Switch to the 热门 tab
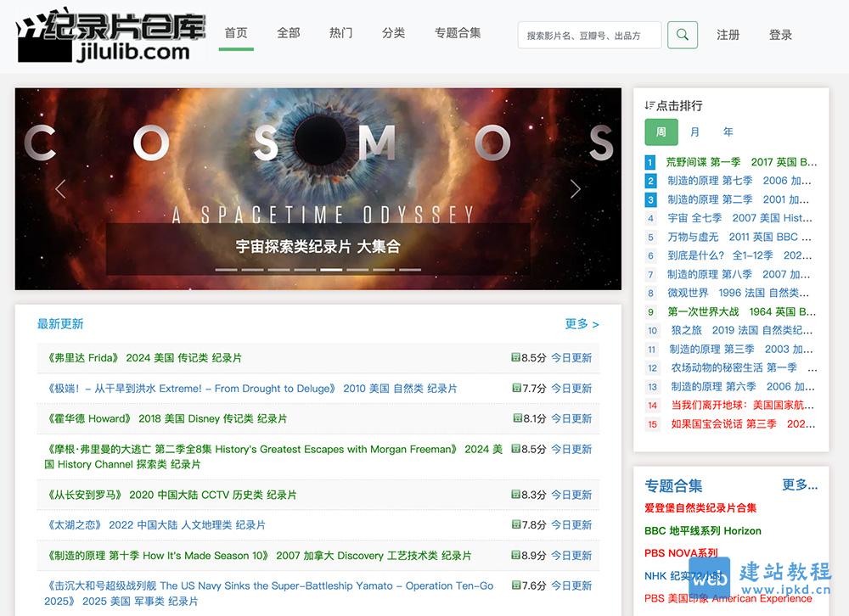The width and height of the screenshot is (849, 616). (x=340, y=33)
